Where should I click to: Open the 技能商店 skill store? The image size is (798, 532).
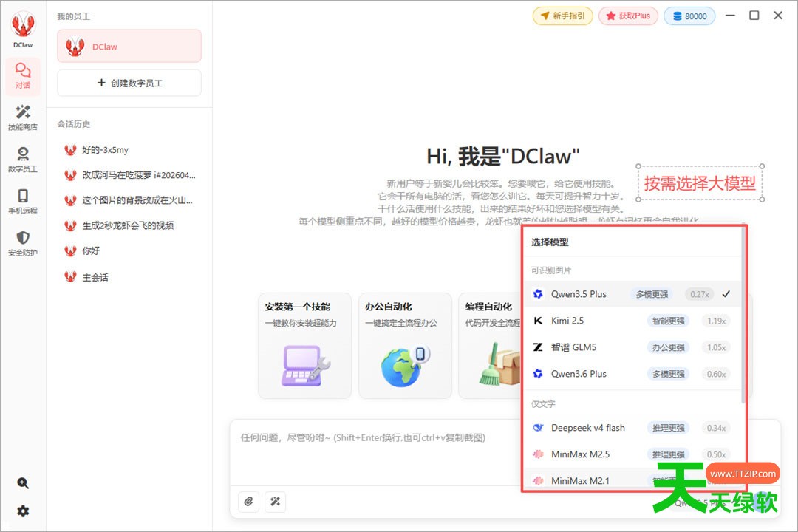tap(23, 118)
